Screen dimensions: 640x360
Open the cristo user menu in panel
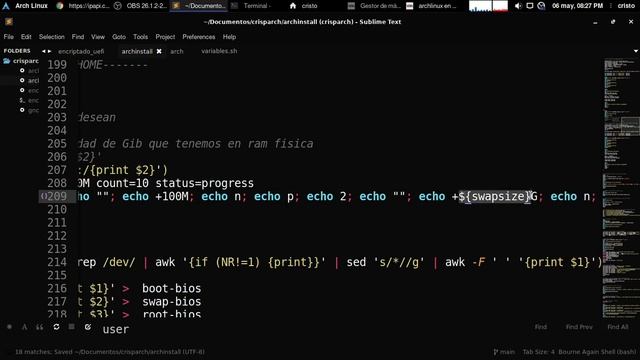pyautogui.click(x=626, y=6)
